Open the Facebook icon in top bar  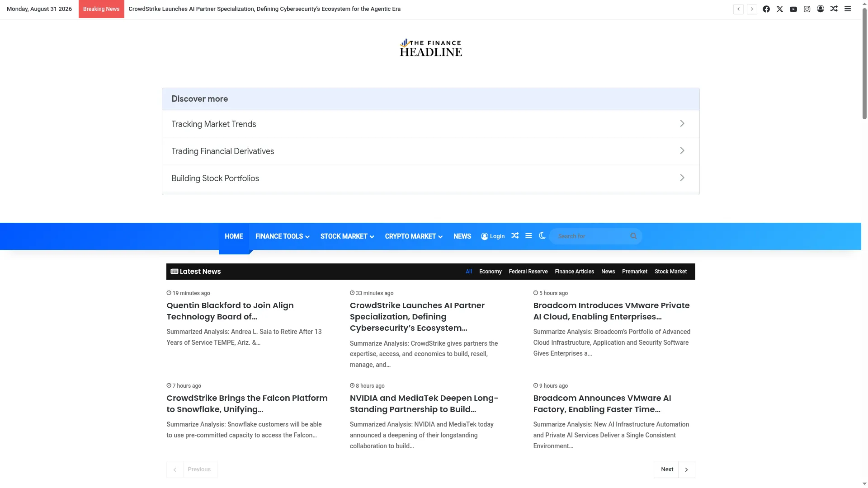tap(766, 9)
